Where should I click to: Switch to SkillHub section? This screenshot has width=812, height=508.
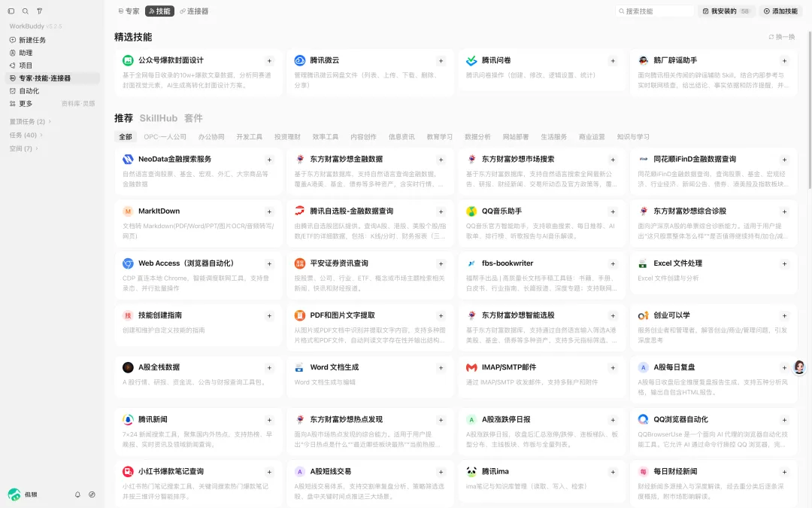pyautogui.click(x=159, y=118)
